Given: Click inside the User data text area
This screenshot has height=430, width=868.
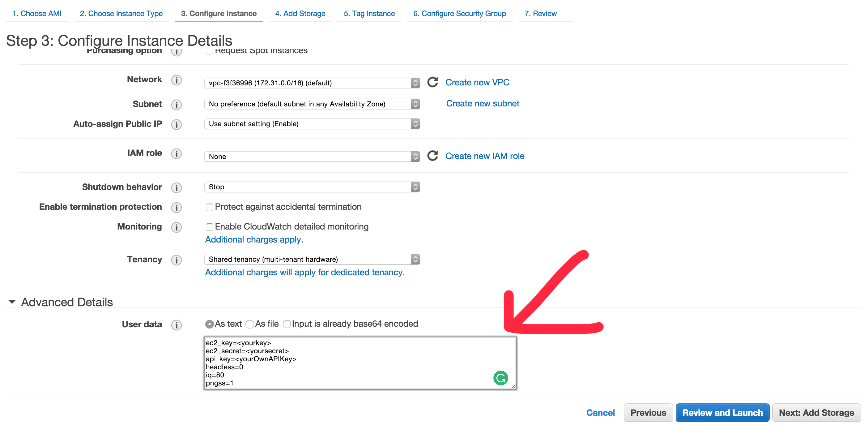Looking at the screenshot, I should [x=360, y=363].
